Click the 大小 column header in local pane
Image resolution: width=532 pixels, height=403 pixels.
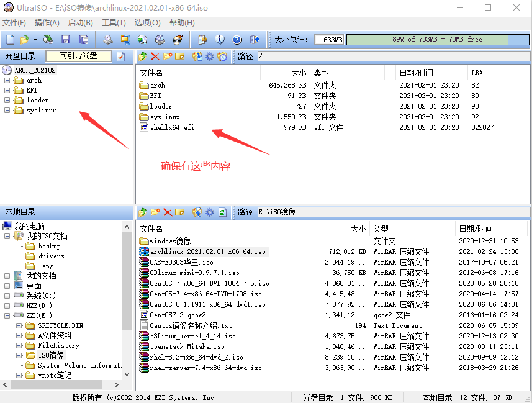(345, 229)
